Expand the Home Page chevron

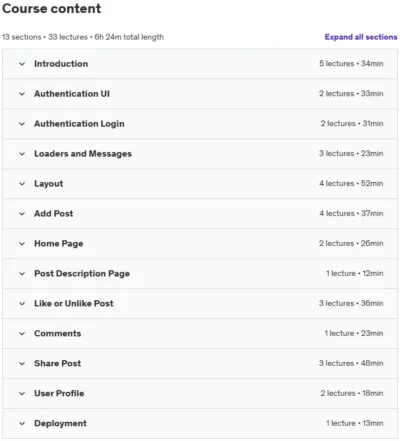[x=22, y=244]
